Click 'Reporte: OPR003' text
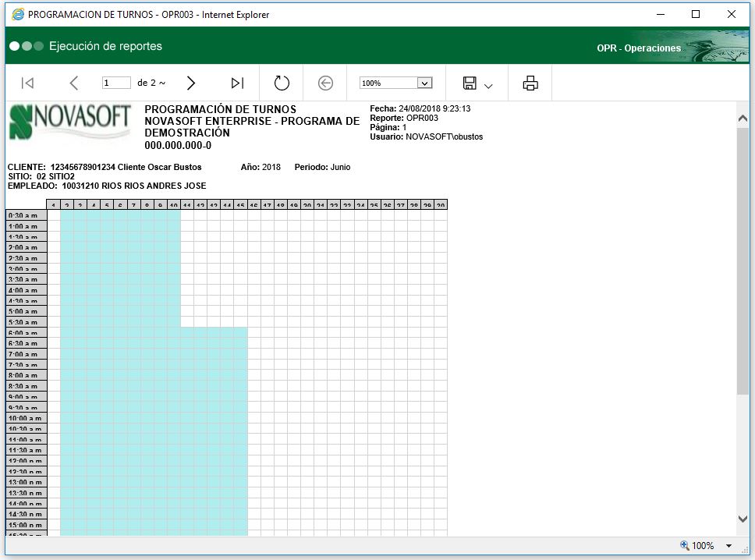755x560 pixels. pyautogui.click(x=404, y=118)
